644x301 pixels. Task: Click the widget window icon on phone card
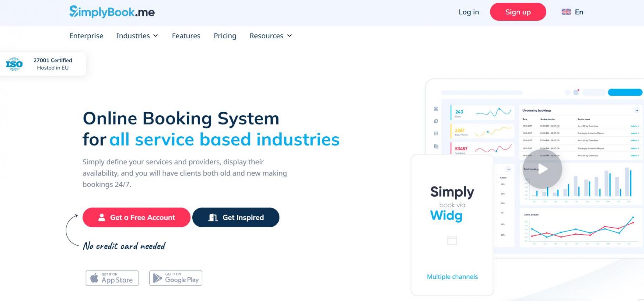coord(452,240)
